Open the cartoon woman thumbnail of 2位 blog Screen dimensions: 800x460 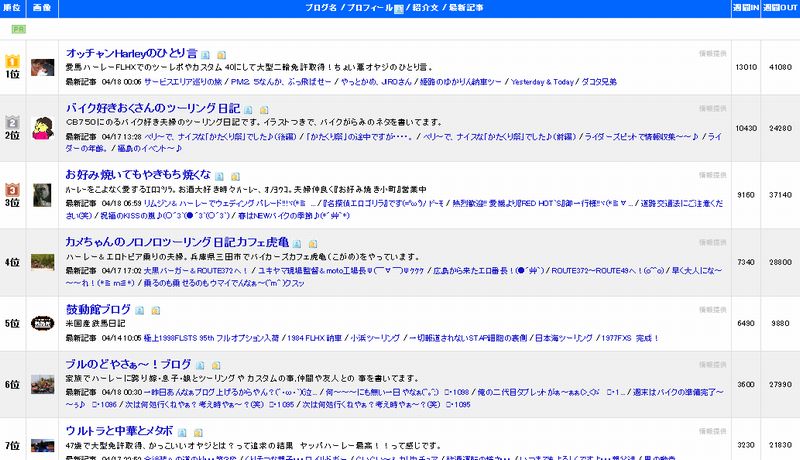pyautogui.click(x=42, y=128)
